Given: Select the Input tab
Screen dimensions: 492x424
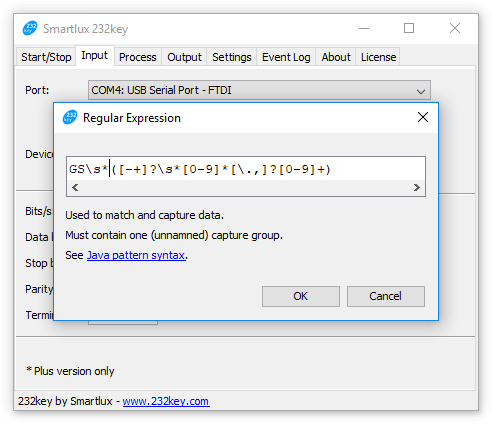Looking at the screenshot, I should point(95,55).
